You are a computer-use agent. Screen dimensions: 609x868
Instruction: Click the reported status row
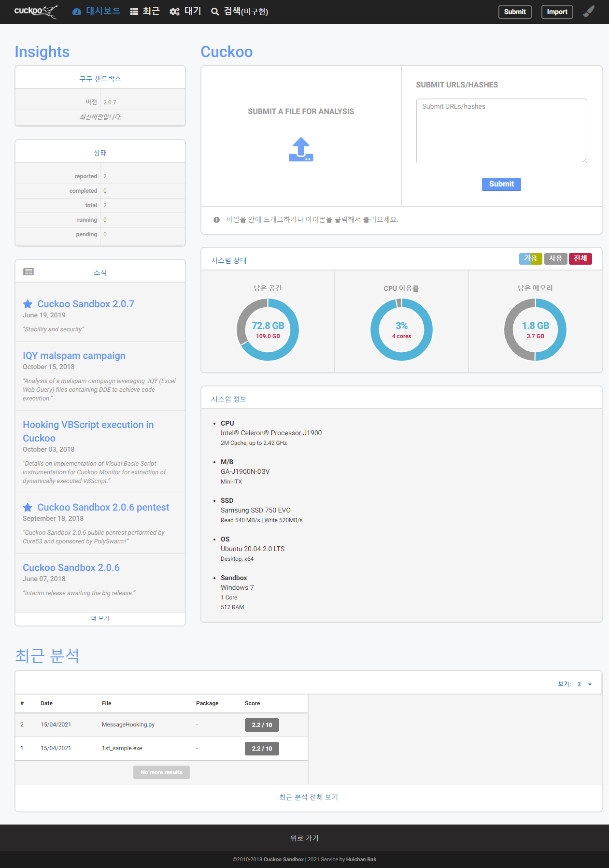pyautogui.click(x=100, y=176)
